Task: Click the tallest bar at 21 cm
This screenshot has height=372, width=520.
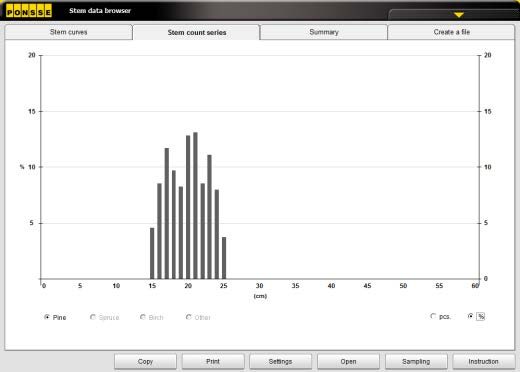Action: point(195,206)
